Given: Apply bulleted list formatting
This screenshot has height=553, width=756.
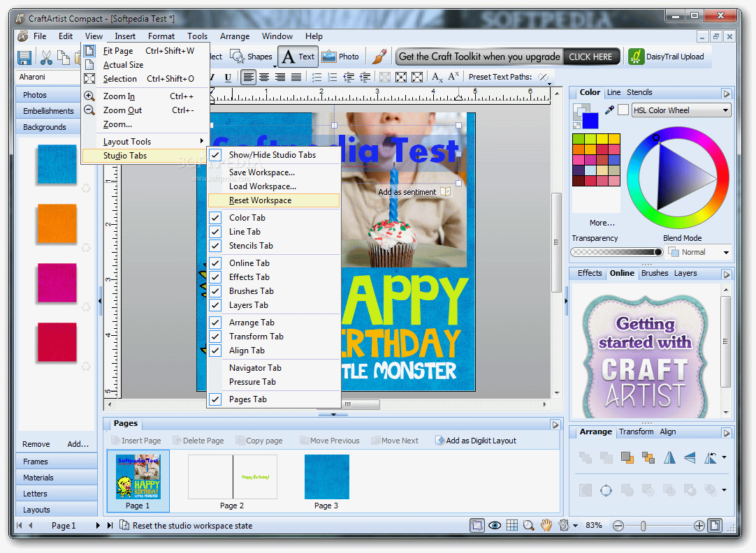Looking at the screenshot, I should [317, 77].
